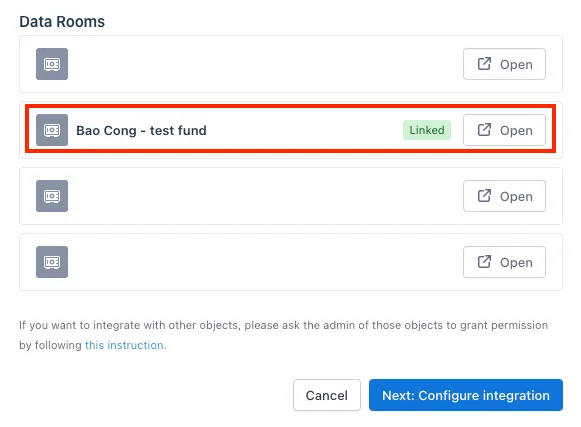Click the external-link icon in the first row's Open button
The width and height of the screenshot is (581, 427).
tap(484, 64)
